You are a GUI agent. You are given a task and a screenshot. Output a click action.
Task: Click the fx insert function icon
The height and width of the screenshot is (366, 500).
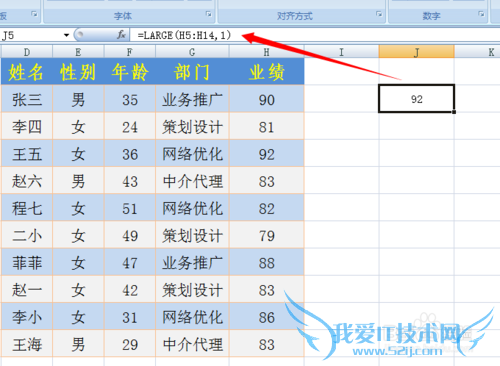[121, 35]
